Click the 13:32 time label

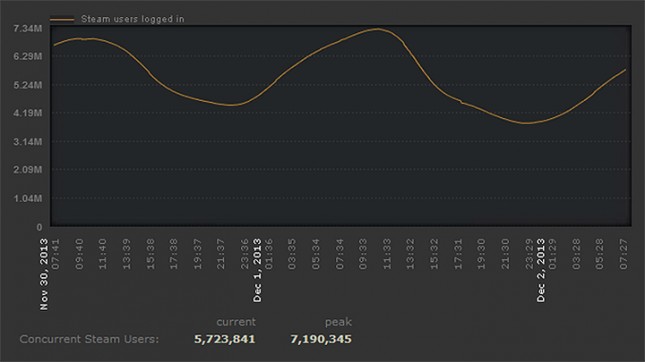coord(411,254)
